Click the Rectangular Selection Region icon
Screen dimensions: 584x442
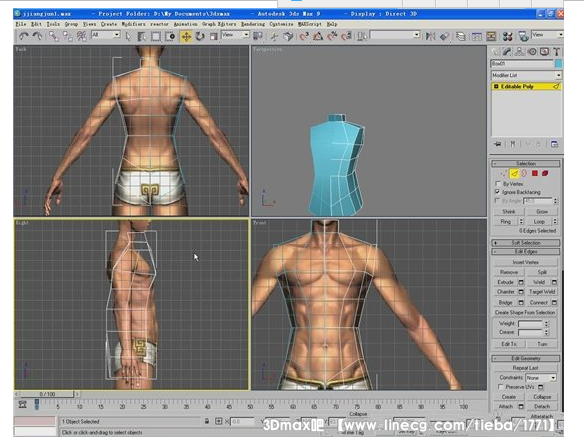coord(156,36)
